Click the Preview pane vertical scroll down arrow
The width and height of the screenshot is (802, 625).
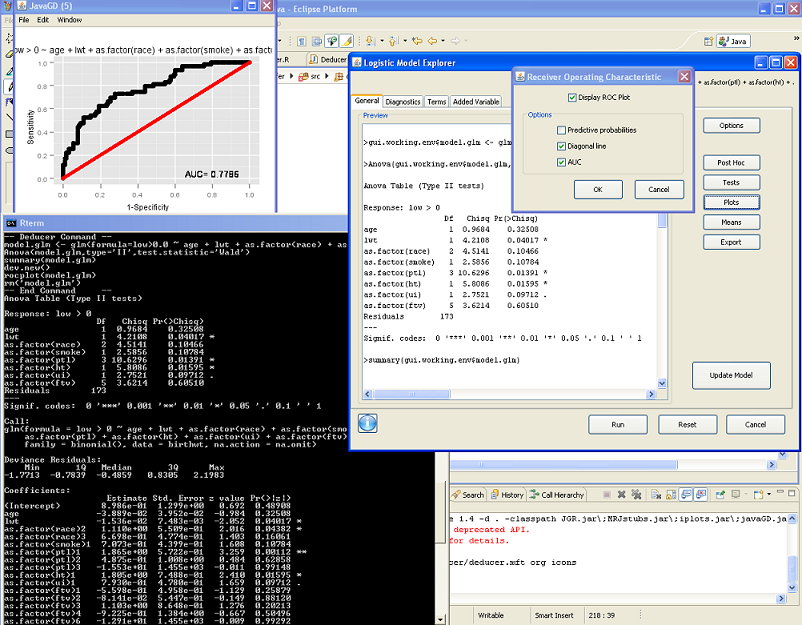coord(662,384)
